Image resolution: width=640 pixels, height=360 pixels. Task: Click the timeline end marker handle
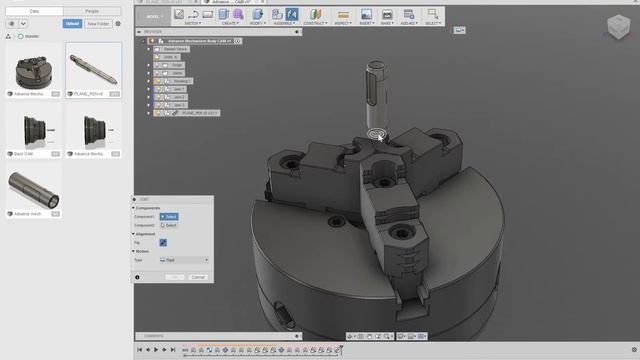(341, 349)
